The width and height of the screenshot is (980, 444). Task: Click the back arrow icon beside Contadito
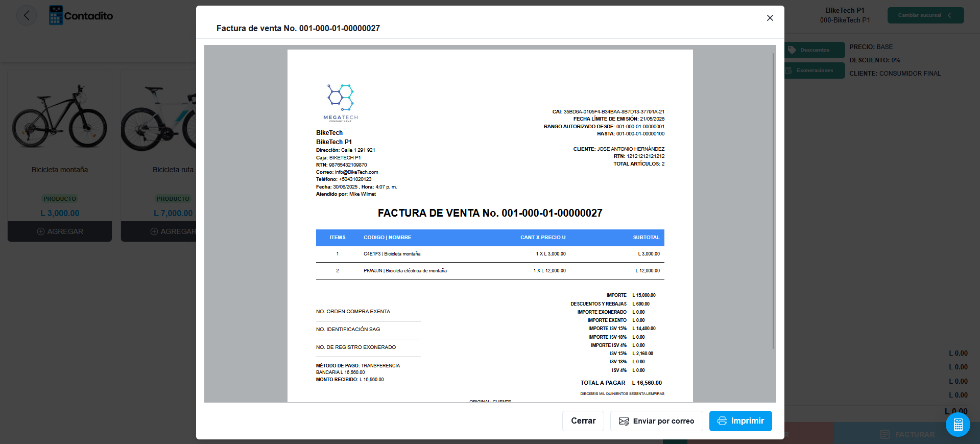(x=27, y=15)
